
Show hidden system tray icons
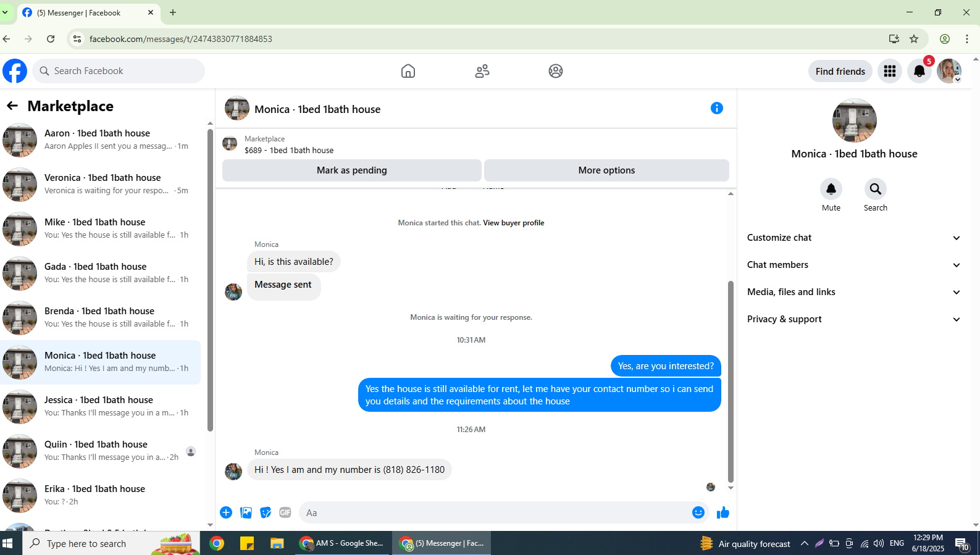coord(804,543)
